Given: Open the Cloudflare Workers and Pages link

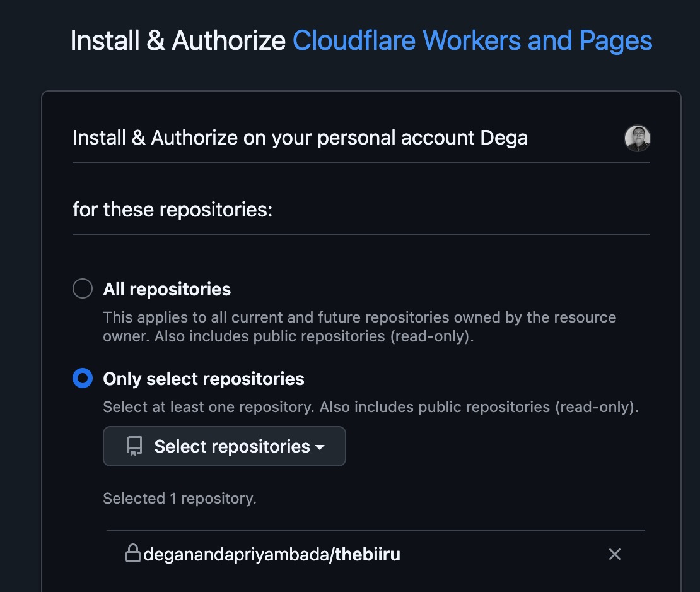Looking at the screenshot, I should pos(472,40).
